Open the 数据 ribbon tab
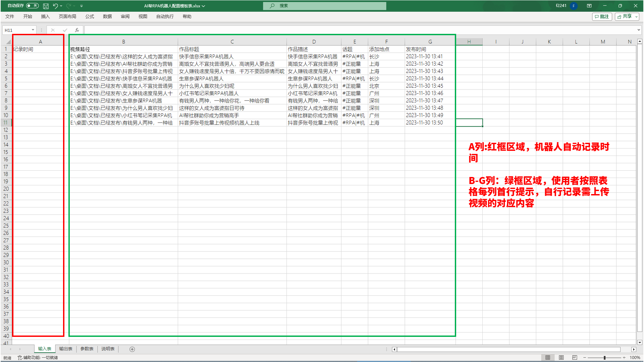 [107, 16]
